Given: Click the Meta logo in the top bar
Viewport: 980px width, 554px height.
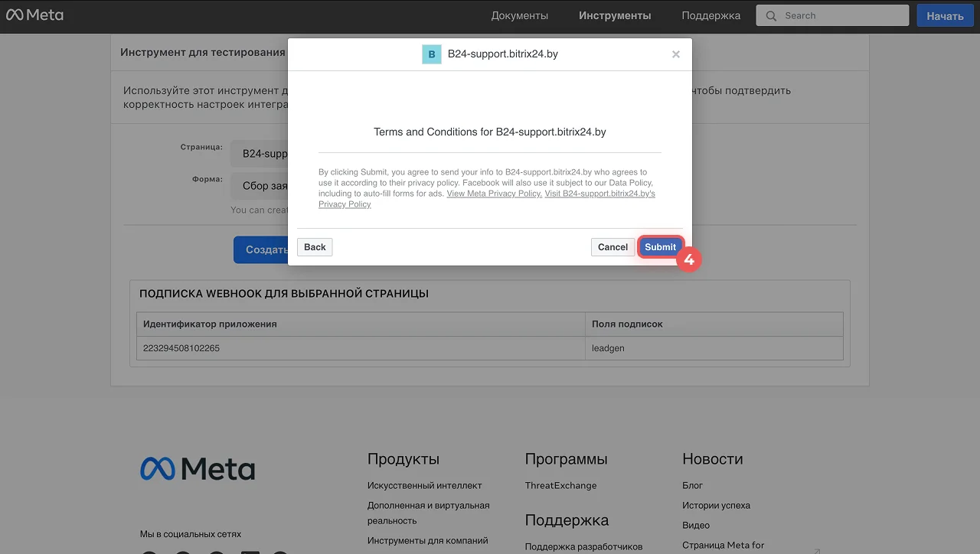Looking at the screenshot, I should click(x=34, y=15).
